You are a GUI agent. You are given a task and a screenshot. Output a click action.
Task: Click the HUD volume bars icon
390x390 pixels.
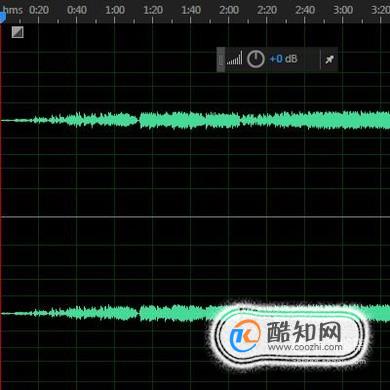point(235,58)
